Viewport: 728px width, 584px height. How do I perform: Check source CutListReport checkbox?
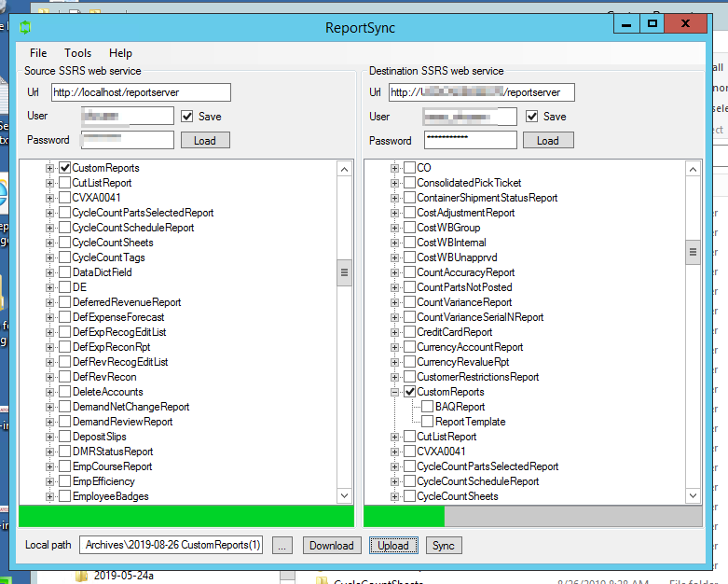pyautogui.click(x=65, y=183)
